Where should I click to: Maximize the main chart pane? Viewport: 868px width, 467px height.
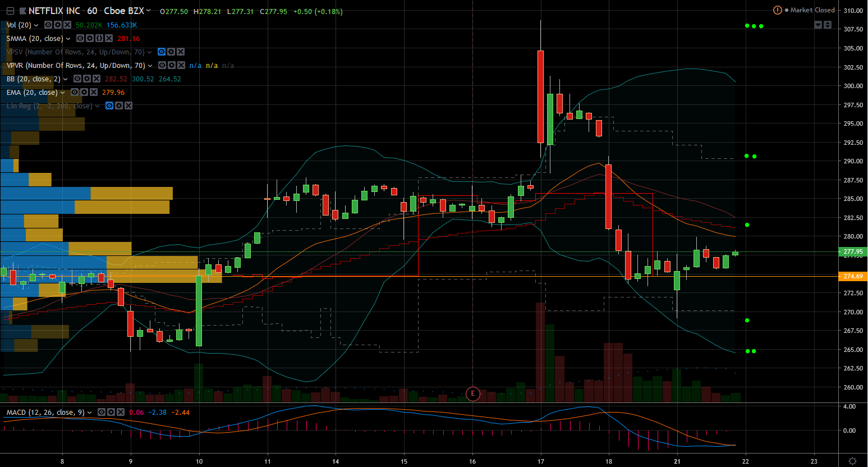[828, 25]
